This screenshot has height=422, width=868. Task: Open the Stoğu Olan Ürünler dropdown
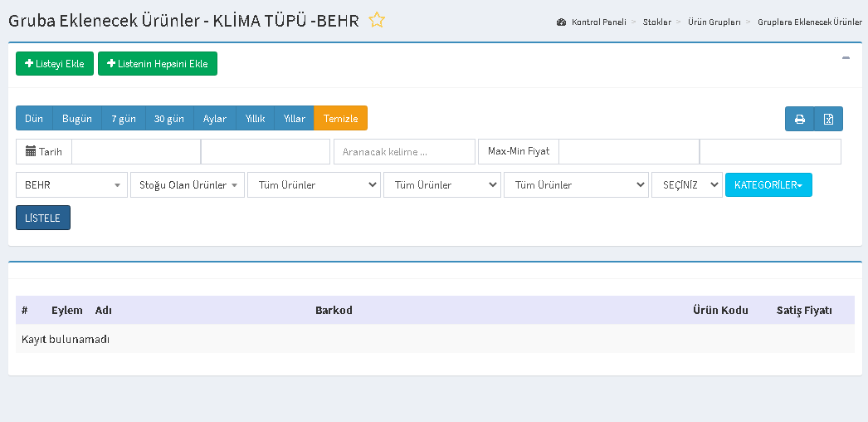[187, 184]
